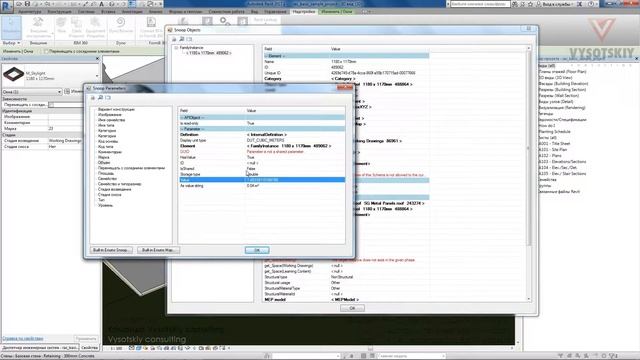Open the 'Вид' ribbon tab
Image resolution: width=640 pixels, height=360 pixels.
pyautogui.click(x=254, y=12)
